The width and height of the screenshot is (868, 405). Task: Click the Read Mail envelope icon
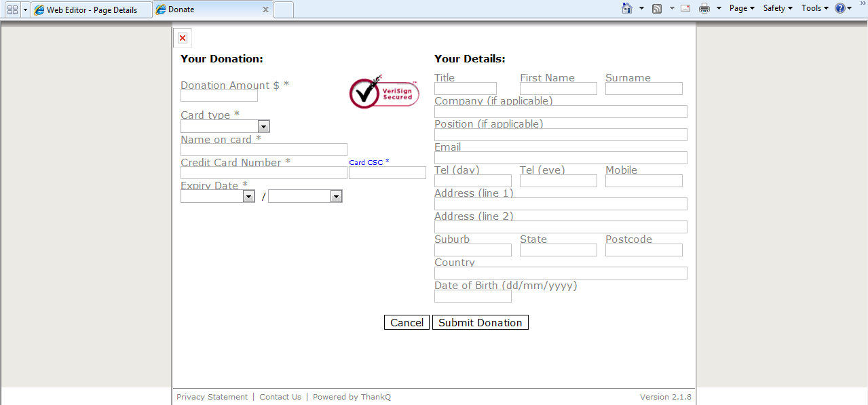point(685,9)
